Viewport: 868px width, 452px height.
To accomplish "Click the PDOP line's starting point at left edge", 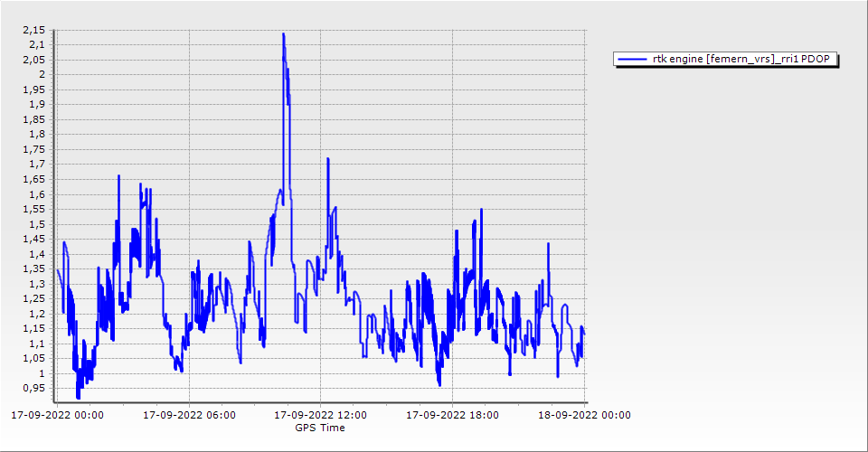I will point(58,270).
